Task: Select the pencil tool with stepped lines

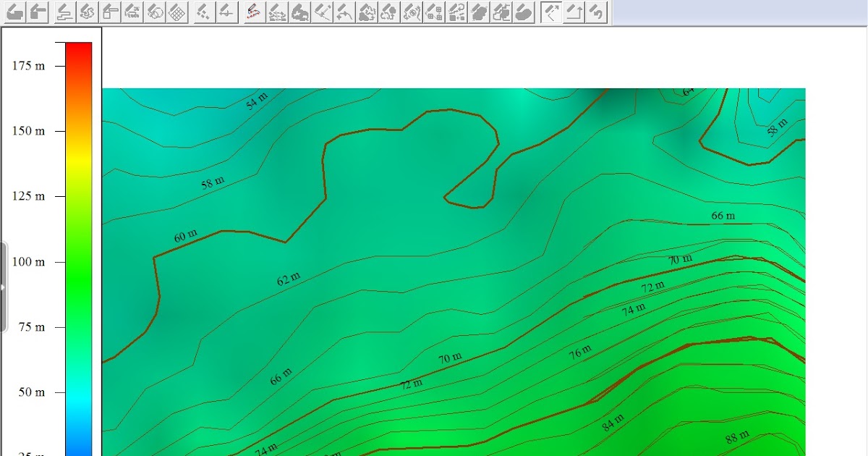Action: [x=65, y=12]
